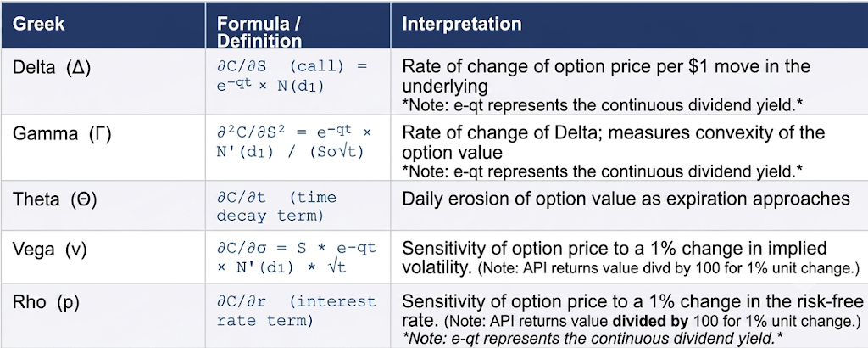868x348 pixels.
Task: Select the Gamma formula ∂²C/∂S² cell
Action: coord(294,142)
